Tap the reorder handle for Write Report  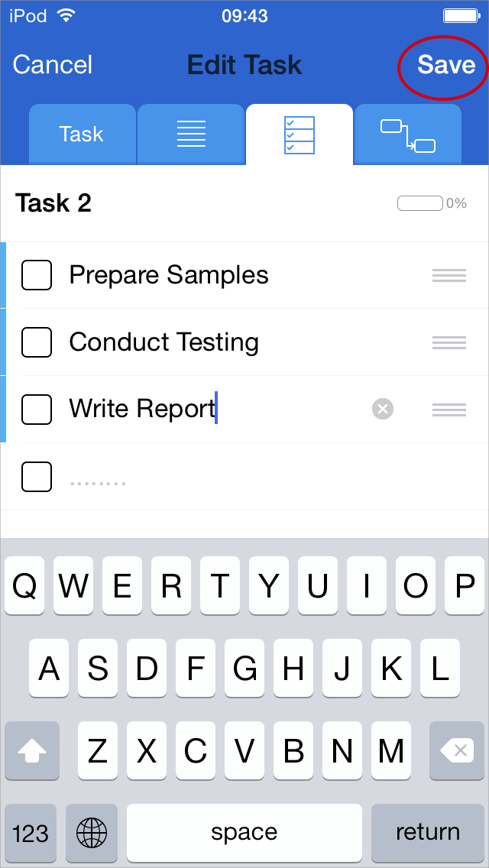coord(449,410)
